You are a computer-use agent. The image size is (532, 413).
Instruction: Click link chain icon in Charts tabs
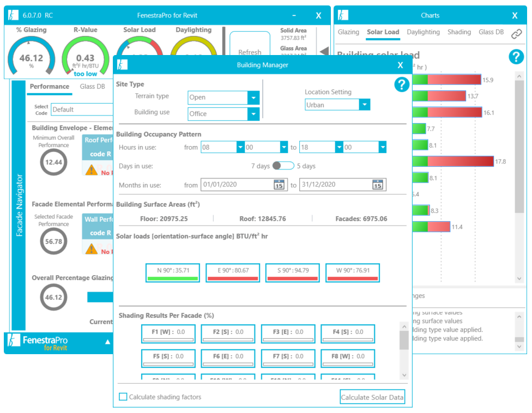[516, 34]
